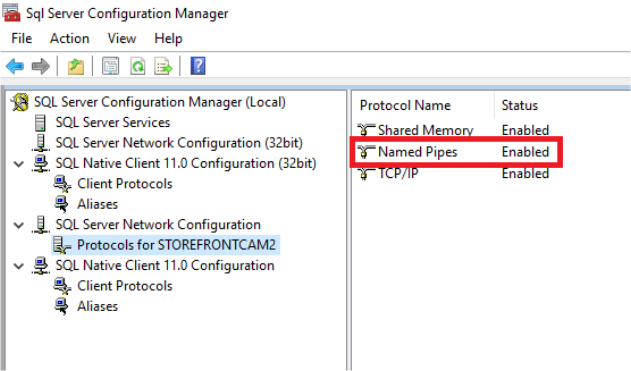Click the blue Back arrow toolbar icon

[15, 66]
